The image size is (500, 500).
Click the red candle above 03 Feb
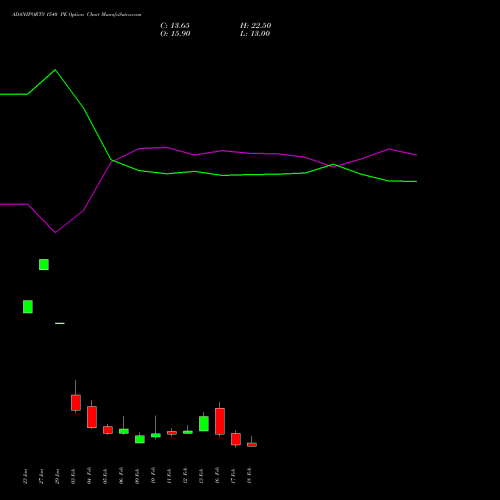coord(76,403)
